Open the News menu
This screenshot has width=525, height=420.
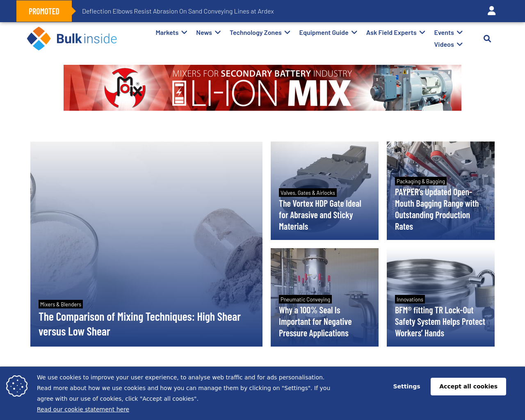point(204,32)
